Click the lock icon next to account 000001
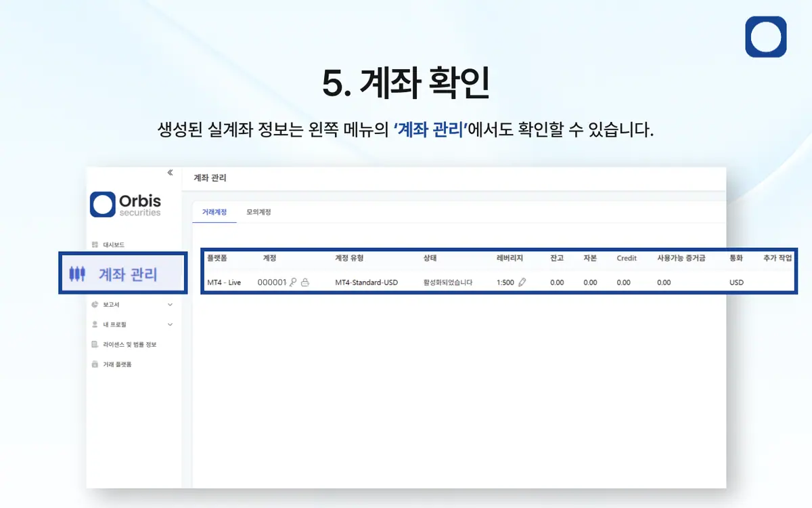 click(x=305, y=282)
